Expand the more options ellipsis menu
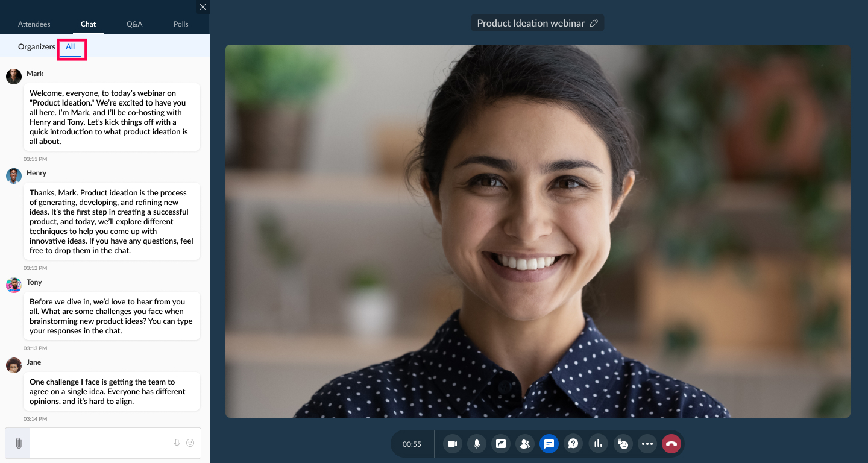Viewport: 868px width, 463px height. (647, 444)
